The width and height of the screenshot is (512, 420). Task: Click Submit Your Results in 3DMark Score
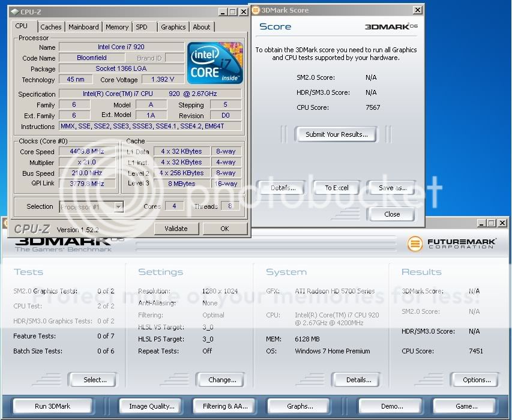[x=336, y=134]
